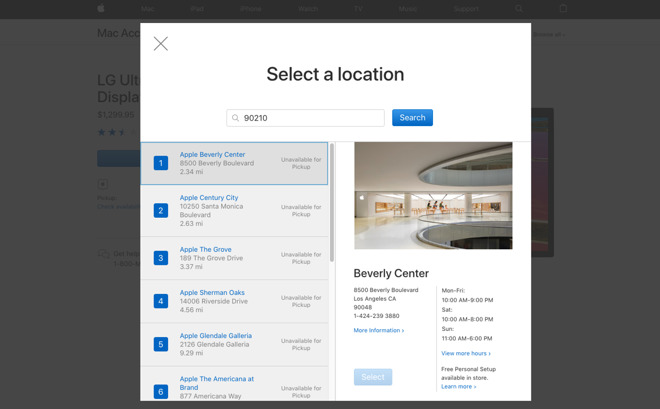Select Apple Century City store link
Viewport: 660px width, 409px height.
click(209, 197)
